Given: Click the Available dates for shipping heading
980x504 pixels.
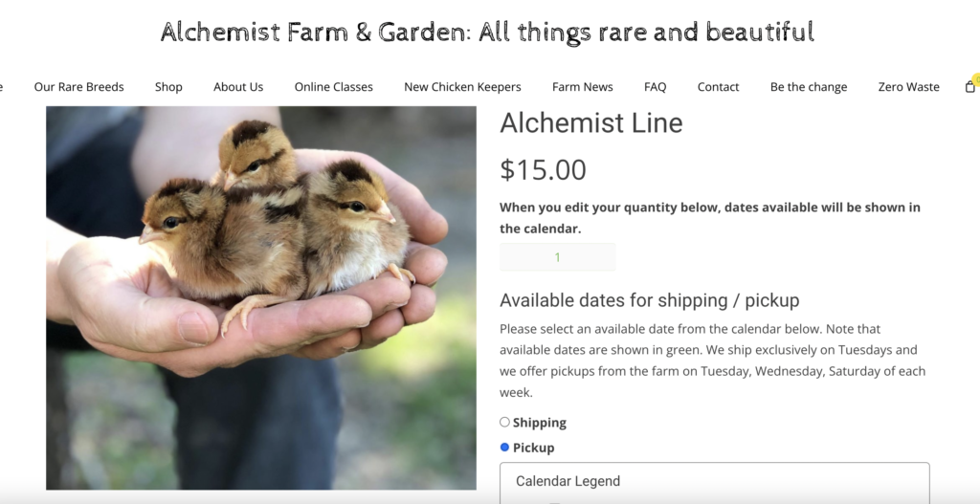Looking at the screenshot, I should point(649,300).
